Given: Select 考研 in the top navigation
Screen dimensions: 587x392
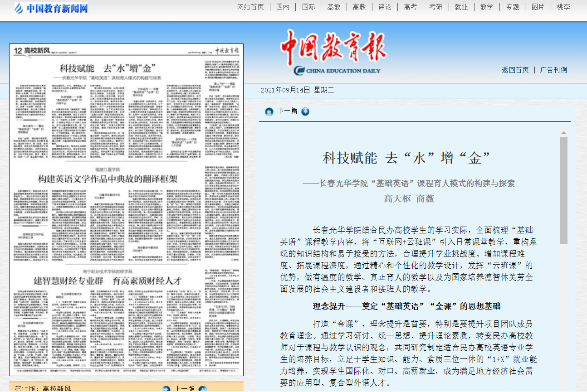Looking at the screenshot, I should coord(435,7).
